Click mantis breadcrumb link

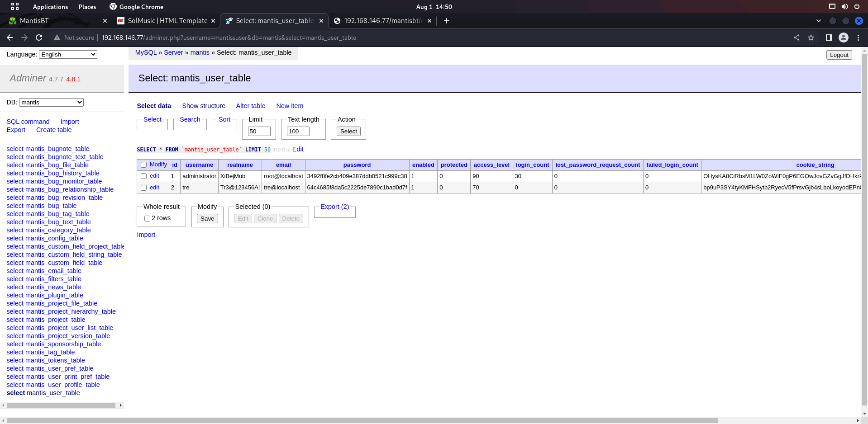pos(200,52)
